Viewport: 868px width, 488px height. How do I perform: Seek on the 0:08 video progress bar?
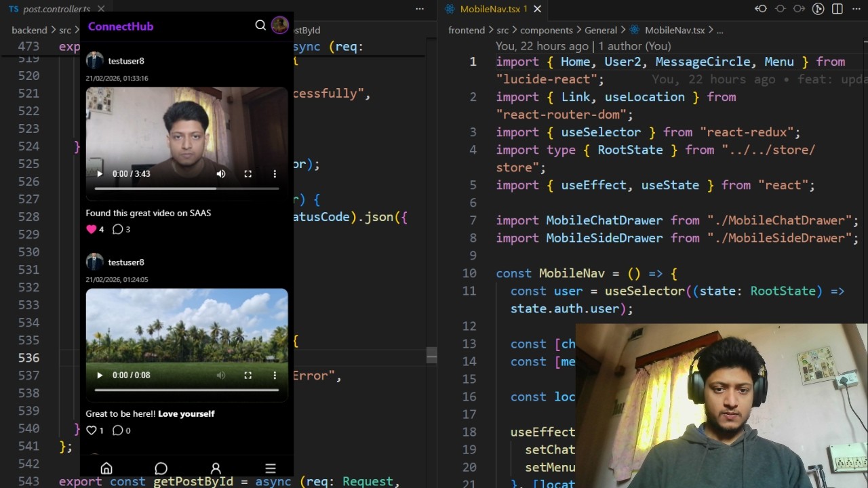pos(186,390)
